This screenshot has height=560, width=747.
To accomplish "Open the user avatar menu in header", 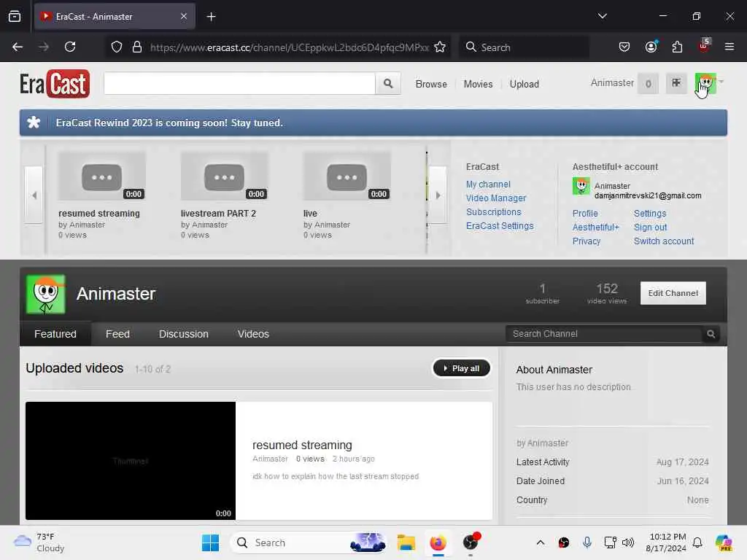I will point(705,84).
